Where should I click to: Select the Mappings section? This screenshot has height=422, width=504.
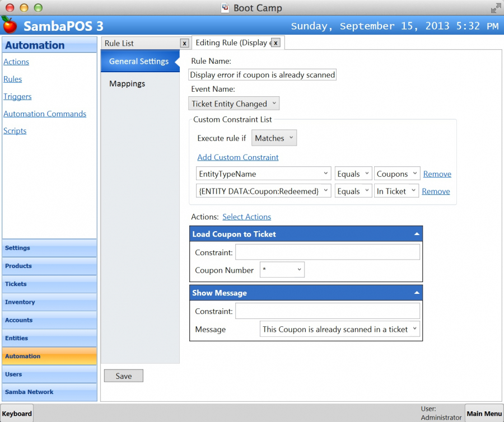[127, 83]
